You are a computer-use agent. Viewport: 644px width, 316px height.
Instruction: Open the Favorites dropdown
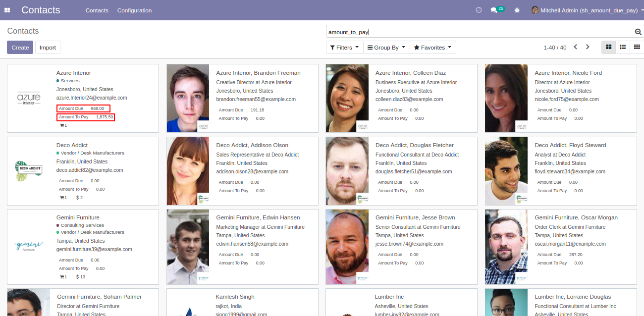(x=432, y=48)
